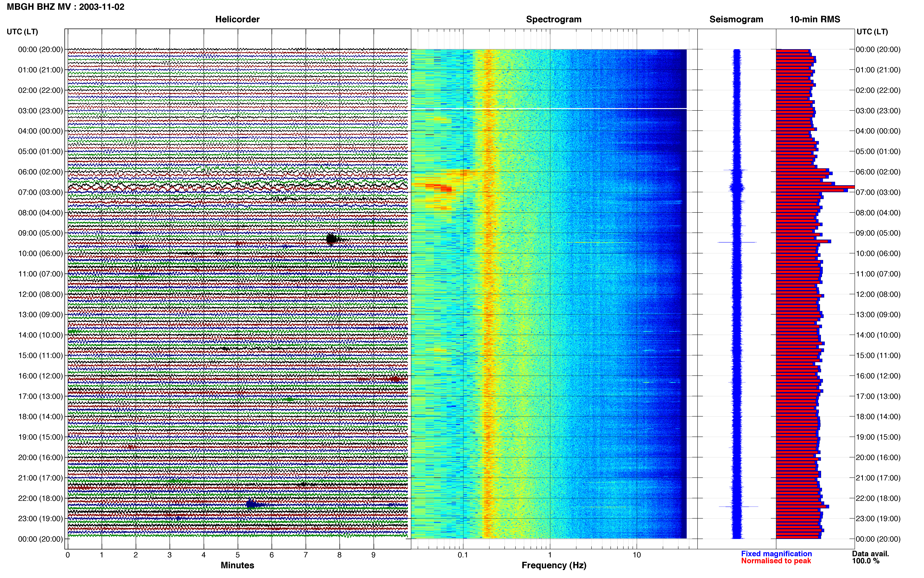Click left time label '12:00 (08:00)'
924x578 pixels.
(41, 294)
